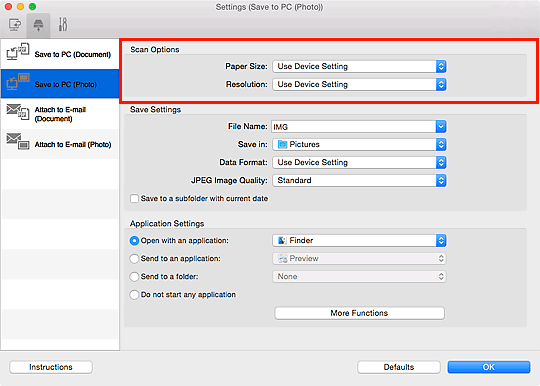Click the Application Settings heading text
The image size is (540, 386).
167,223
